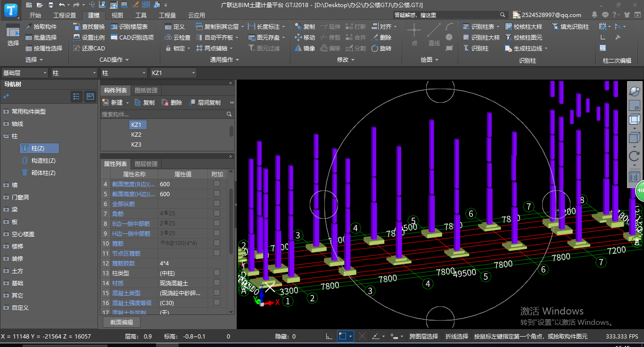This screenshot has width=644, height=347.
Task: Tick 附加 checkbox for 材质 row
Action: pyautogui.click(x=217, y=282)
